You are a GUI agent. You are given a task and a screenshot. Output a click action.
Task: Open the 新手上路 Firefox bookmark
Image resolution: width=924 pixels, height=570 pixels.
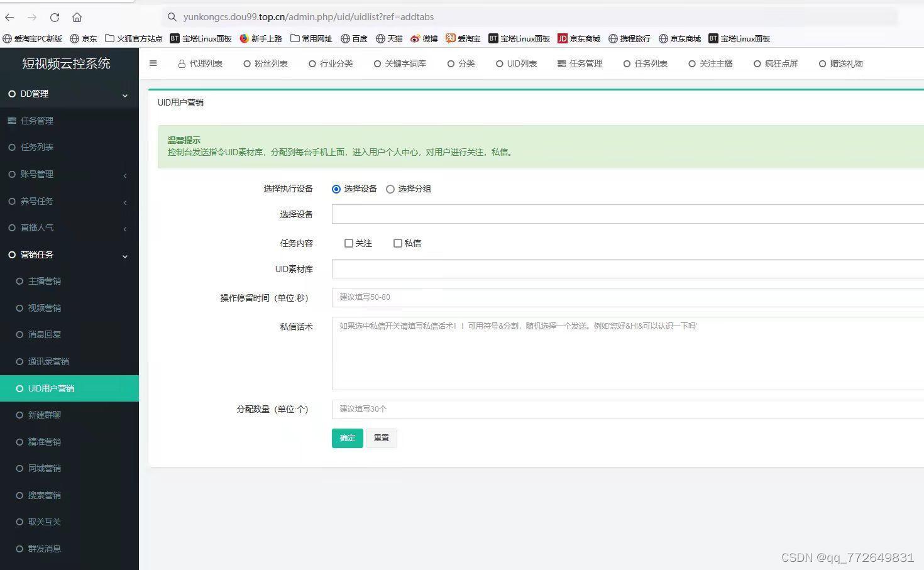point(261,39)
